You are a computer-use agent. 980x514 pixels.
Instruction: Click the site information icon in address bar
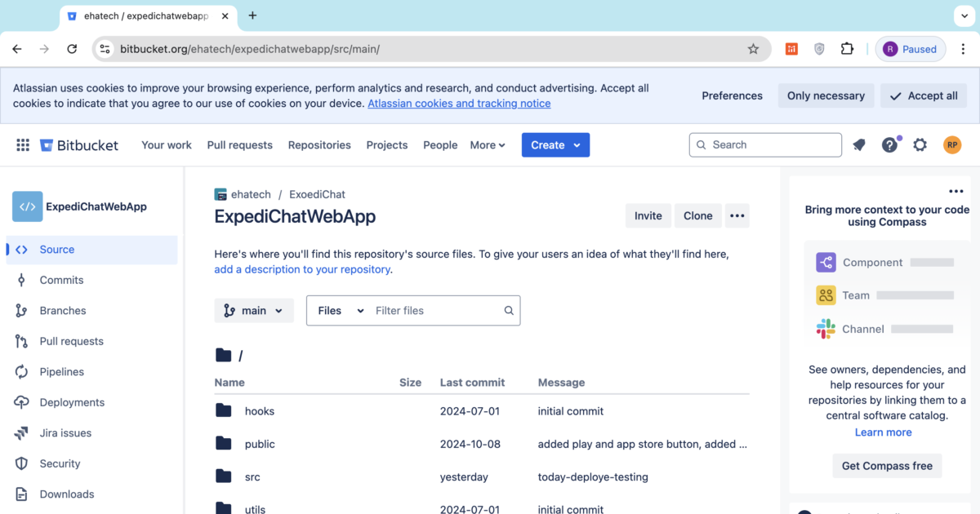click(105, 49)
